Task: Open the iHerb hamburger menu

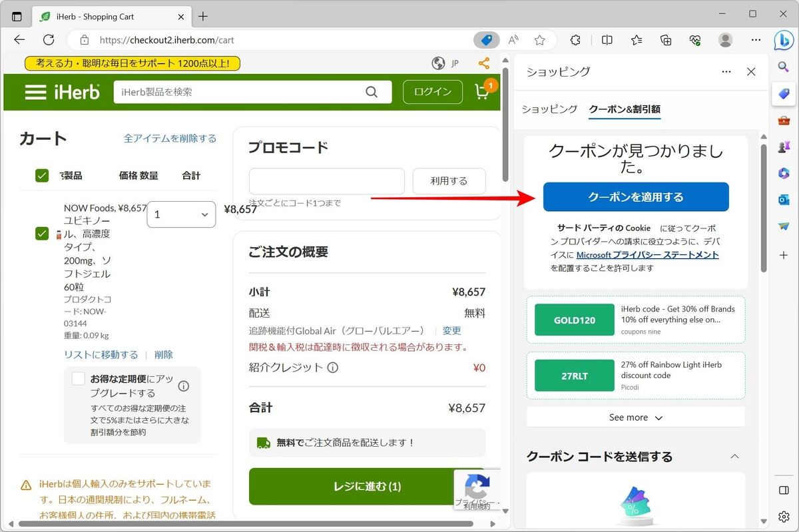Action: click(x=35, y=92)
